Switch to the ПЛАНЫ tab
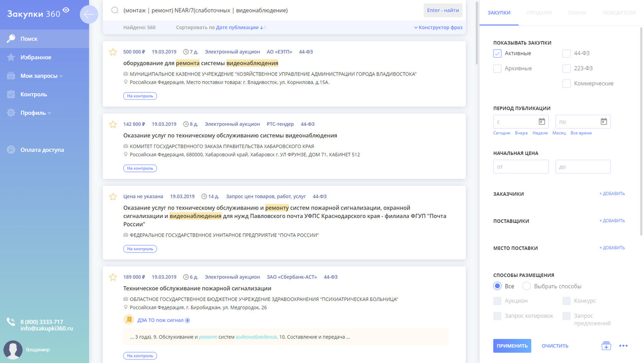This screenshot has width=644, height=363. [x=577, y=13]
